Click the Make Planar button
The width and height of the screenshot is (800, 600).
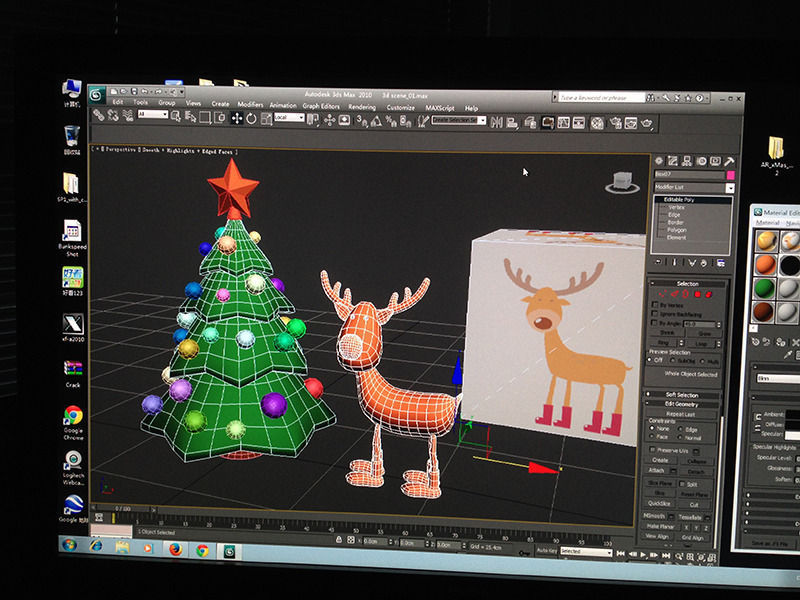661,526
